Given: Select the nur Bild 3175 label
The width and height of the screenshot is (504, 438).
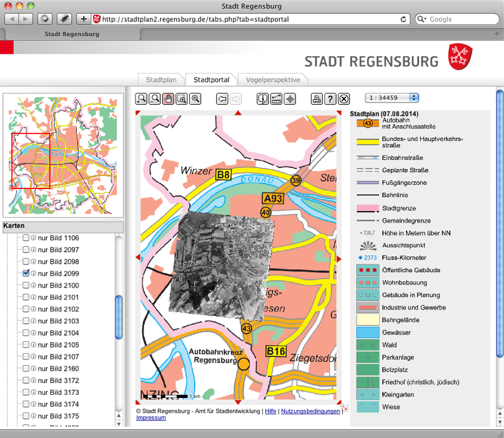Looking at the screenshot, I should (x=58, y=416).
